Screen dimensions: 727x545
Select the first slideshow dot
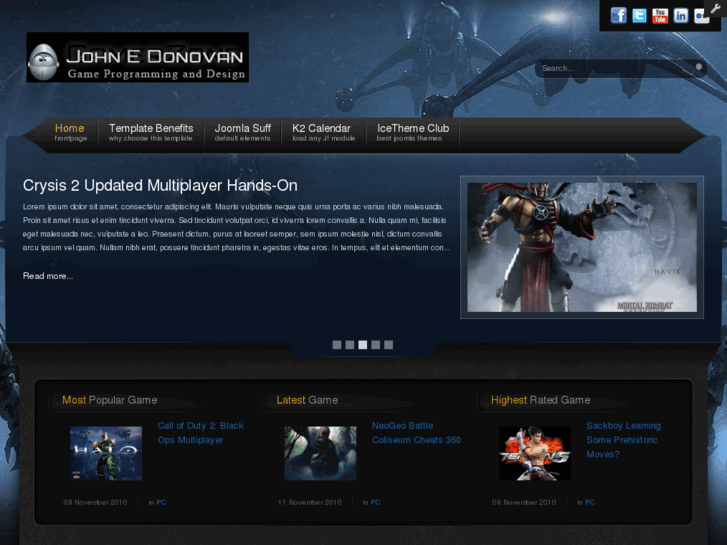pos(337,345)
